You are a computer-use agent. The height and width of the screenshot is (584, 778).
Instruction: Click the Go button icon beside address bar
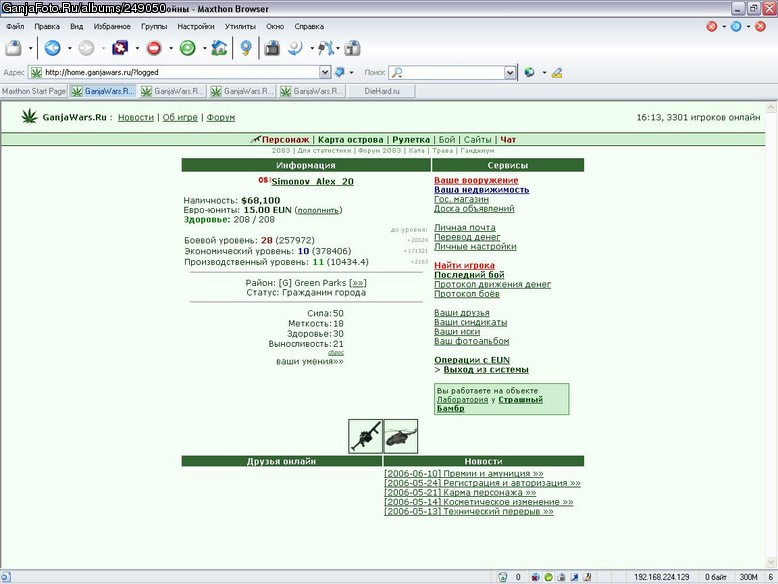point(340,72)
